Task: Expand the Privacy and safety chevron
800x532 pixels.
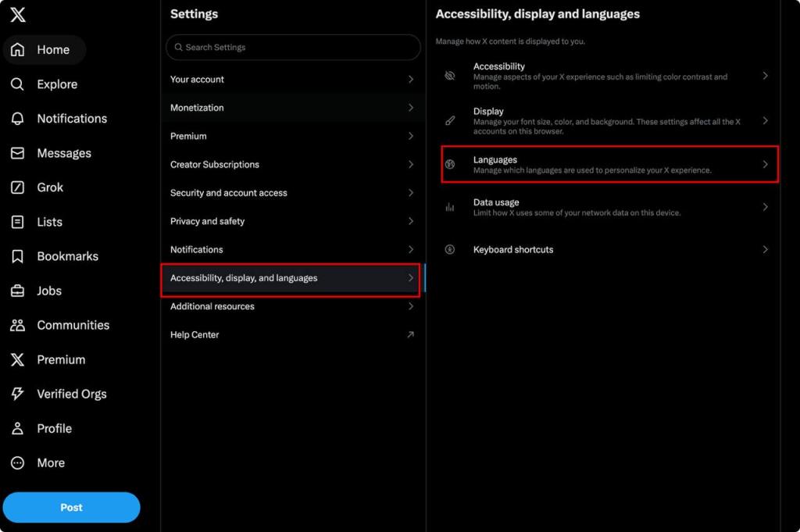Action: pos(411,221)
